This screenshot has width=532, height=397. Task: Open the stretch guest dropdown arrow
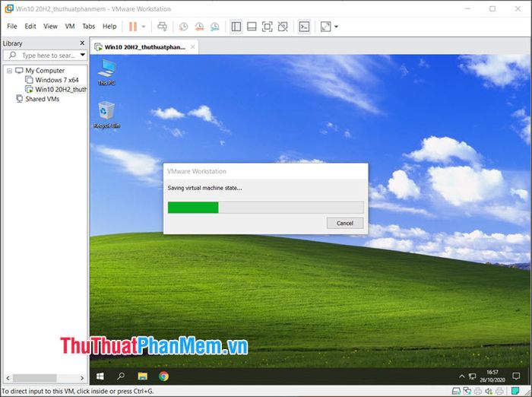click(336, 27)
